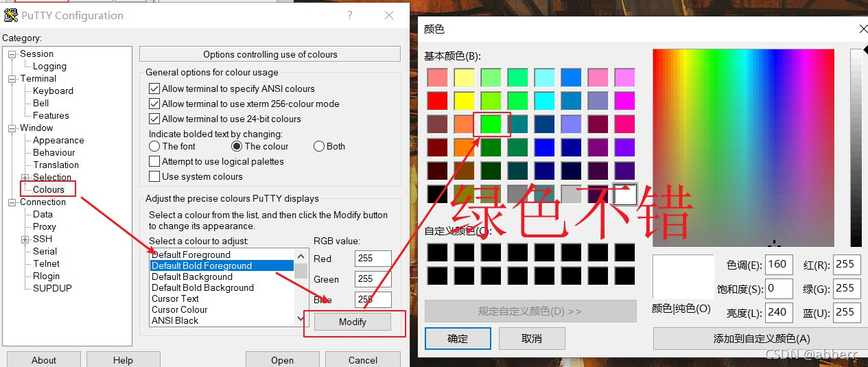Screen dimensions: 868x367
Task: Click the PuTTY icon in the title bar
Action: (10, 15)
